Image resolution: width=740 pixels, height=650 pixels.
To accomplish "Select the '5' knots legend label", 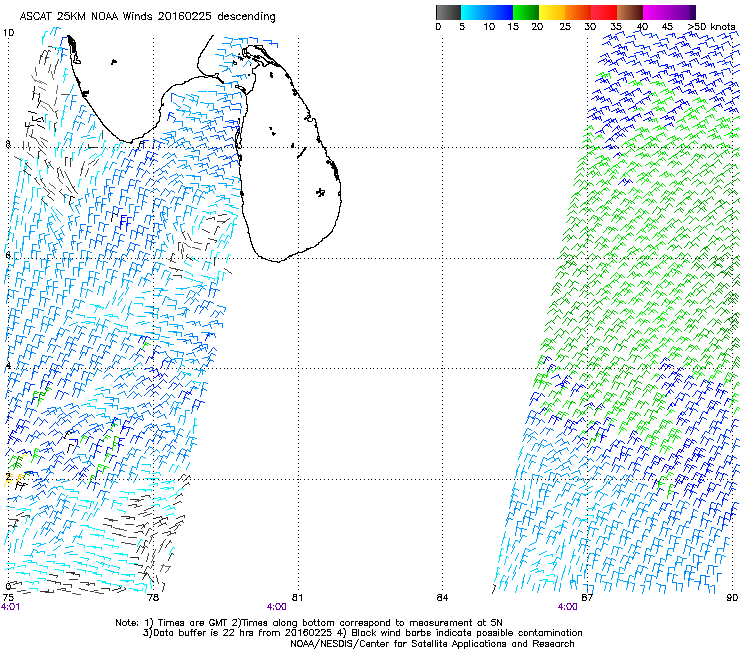I will (x=462, y=27).
